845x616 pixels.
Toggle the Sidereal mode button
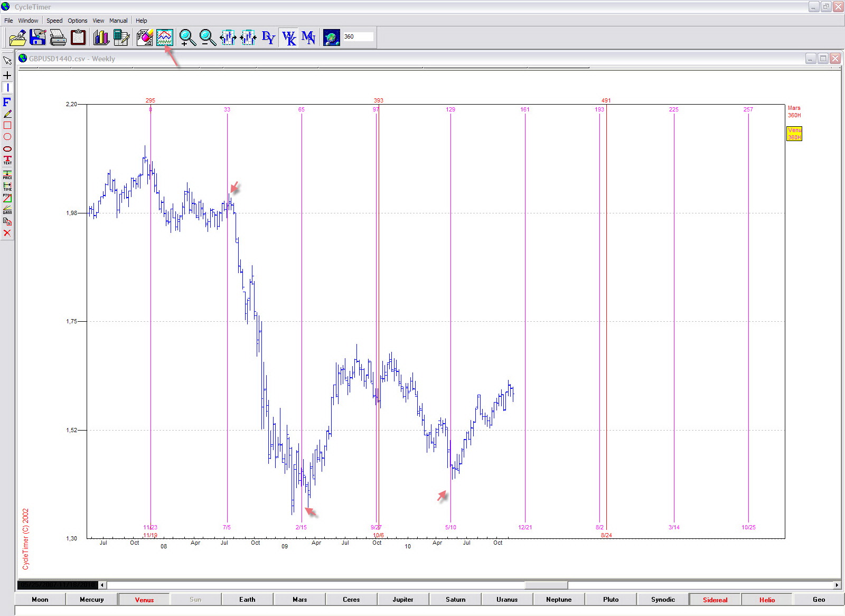(715, 600)
